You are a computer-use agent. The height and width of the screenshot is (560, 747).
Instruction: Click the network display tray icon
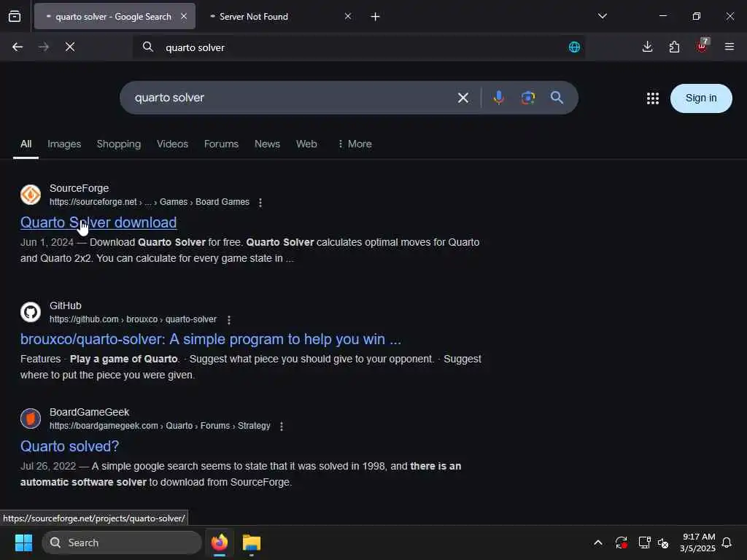click(644, 542)
